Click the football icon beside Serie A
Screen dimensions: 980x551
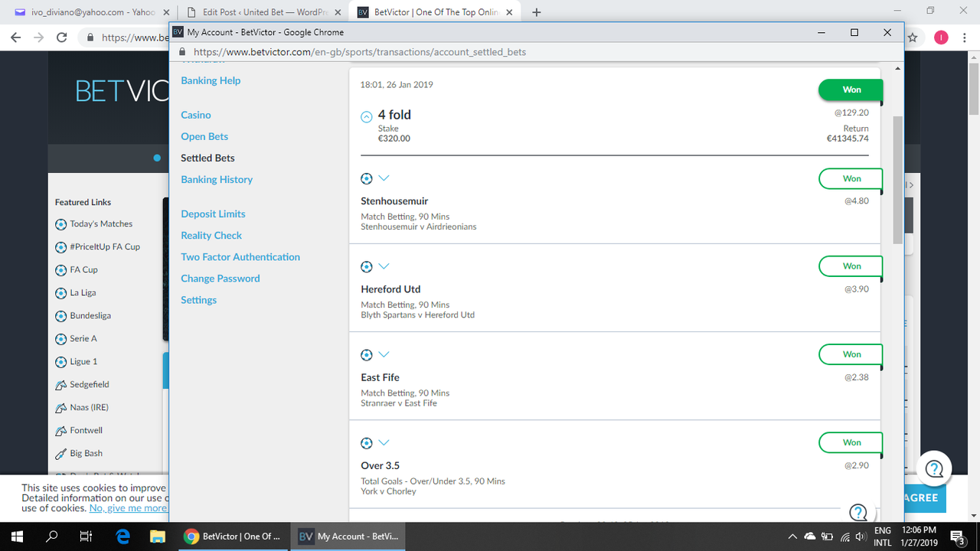click(61, 339)
